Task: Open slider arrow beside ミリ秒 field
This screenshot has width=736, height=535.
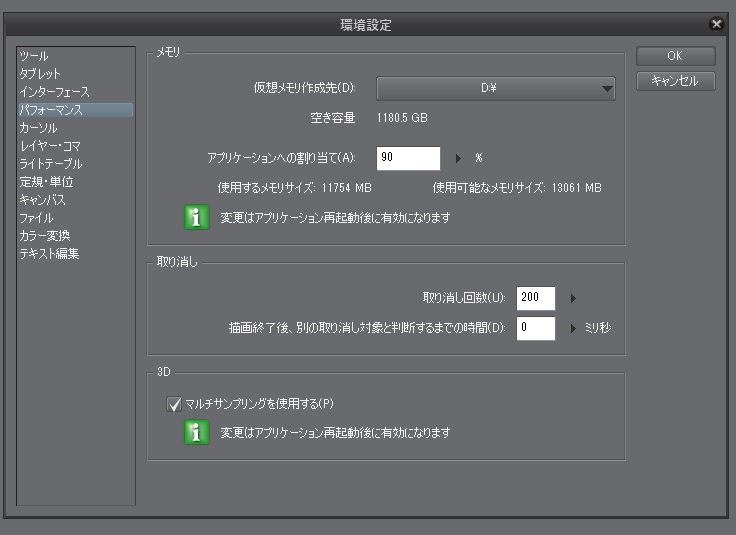Action: pyautogui.click(x=573, y=329)
